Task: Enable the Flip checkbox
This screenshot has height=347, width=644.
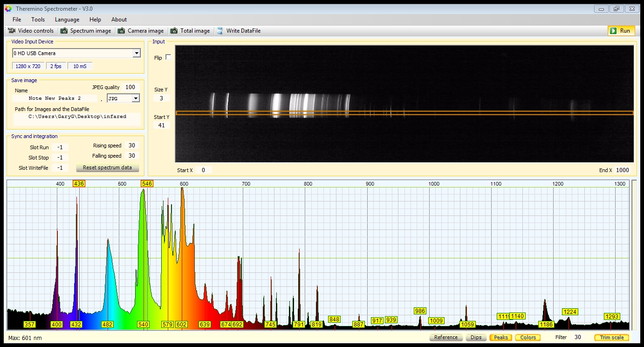Action: click(x=168, y=57)
